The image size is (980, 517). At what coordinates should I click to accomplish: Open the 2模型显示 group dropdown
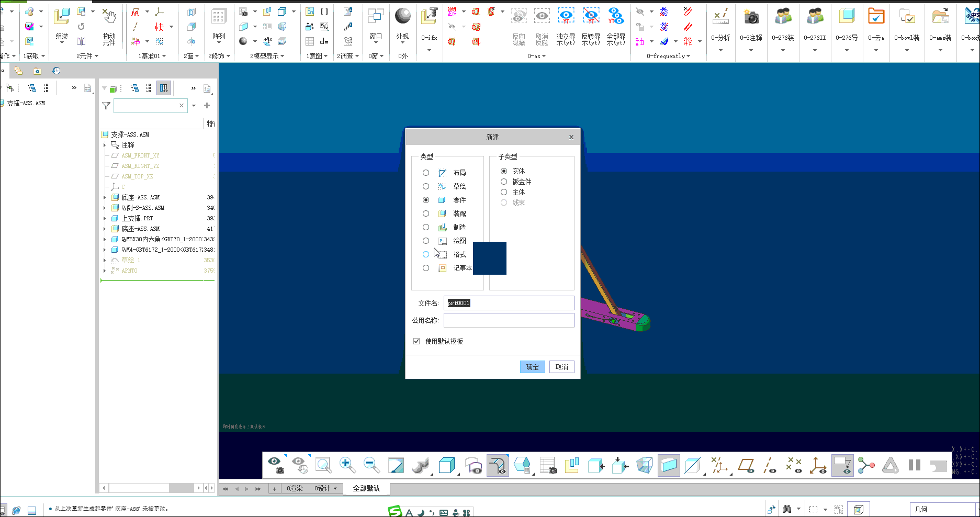pos(267,56)
